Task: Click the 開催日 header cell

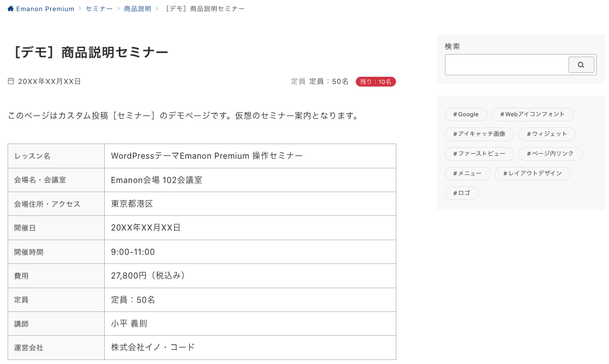Action: [x=56, y=228]
